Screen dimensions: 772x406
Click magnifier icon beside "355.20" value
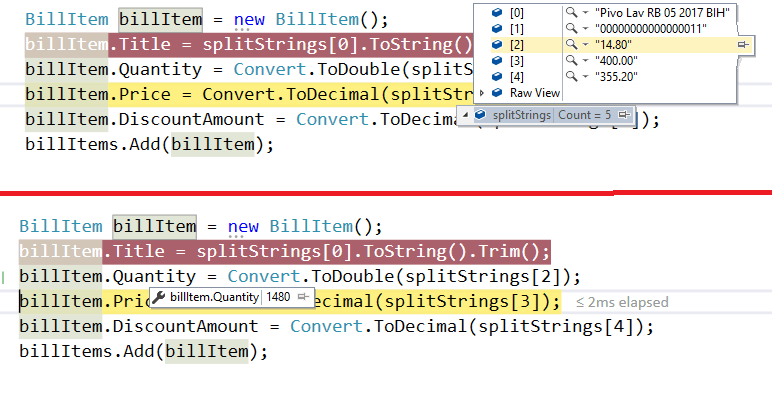pos(570,77)
